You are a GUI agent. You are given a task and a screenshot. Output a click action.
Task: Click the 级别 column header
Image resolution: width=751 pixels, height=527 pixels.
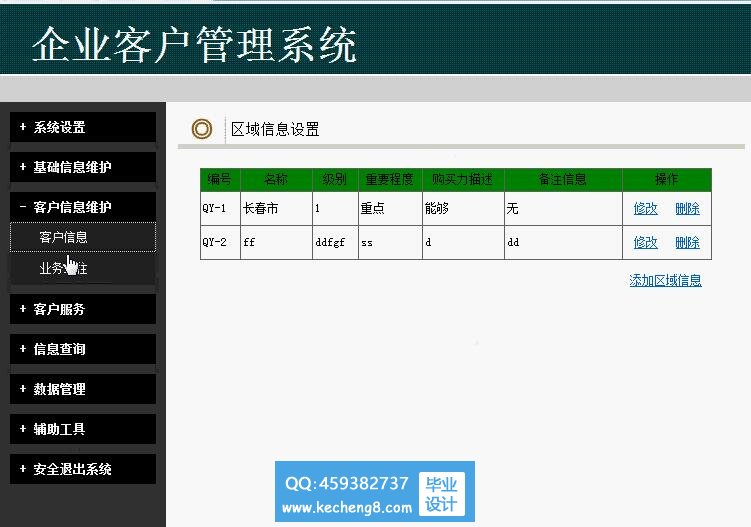coord(335,180)
